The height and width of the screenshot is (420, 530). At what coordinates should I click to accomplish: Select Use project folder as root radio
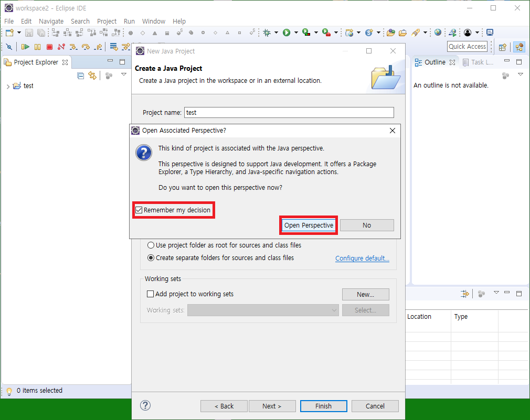click(x=151, y=245)
